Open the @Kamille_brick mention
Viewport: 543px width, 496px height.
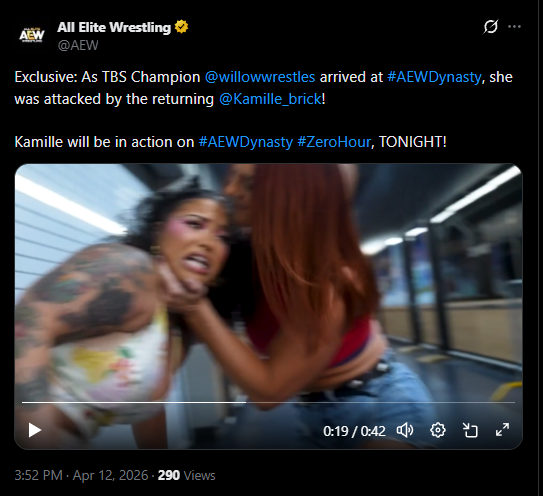pos(270,99)
